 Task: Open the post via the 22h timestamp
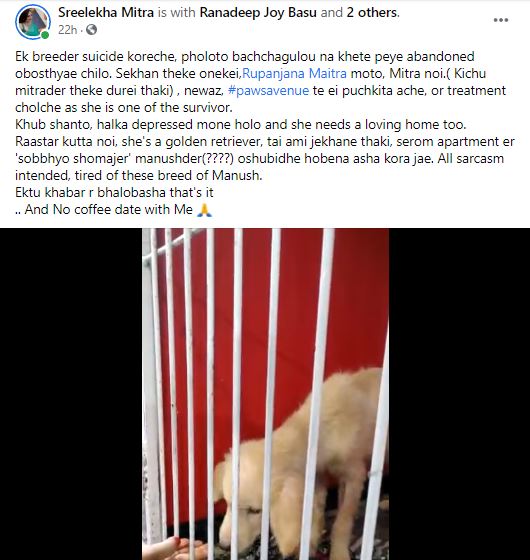coord(68,30)
